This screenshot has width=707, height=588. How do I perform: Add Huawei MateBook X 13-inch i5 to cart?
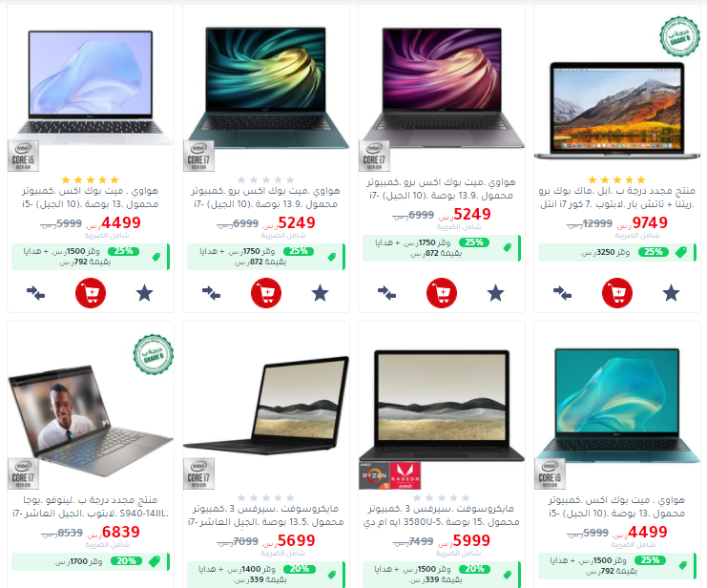point(91,293)
